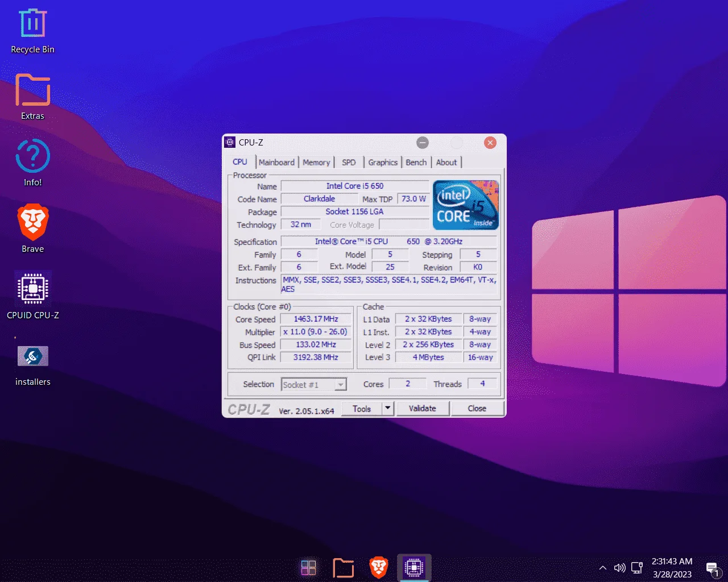Click the Multiplier value x 11.0

(x=316, y=332)
